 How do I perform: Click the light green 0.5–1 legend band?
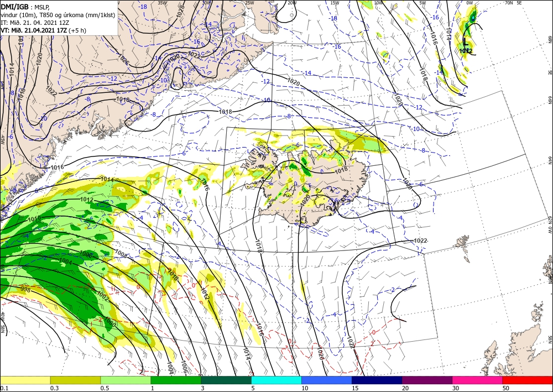(x=126, y=380)
